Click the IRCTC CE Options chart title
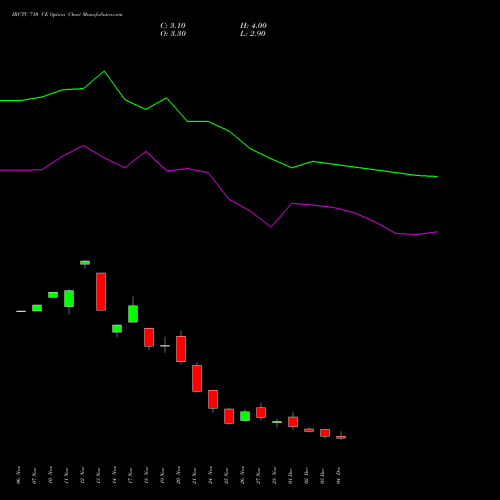 click(67, 15)
